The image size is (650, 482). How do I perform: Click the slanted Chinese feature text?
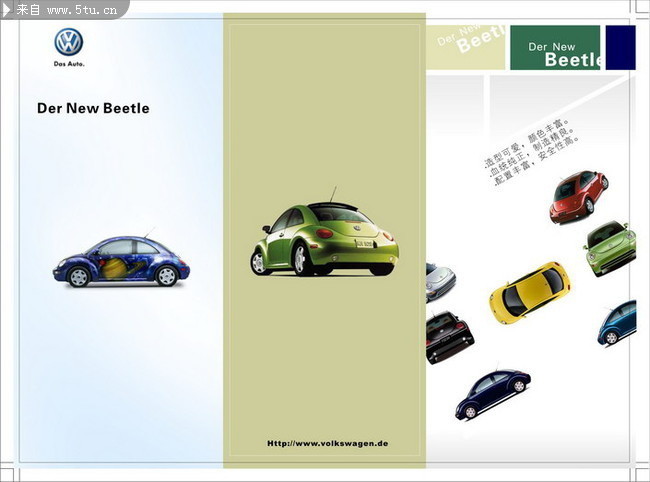pos(531,152)
